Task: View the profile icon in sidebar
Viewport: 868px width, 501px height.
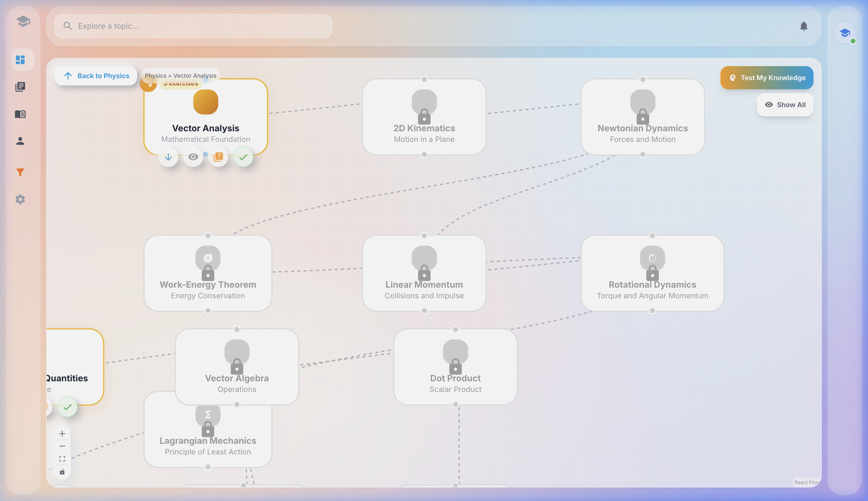Action: 21,141
